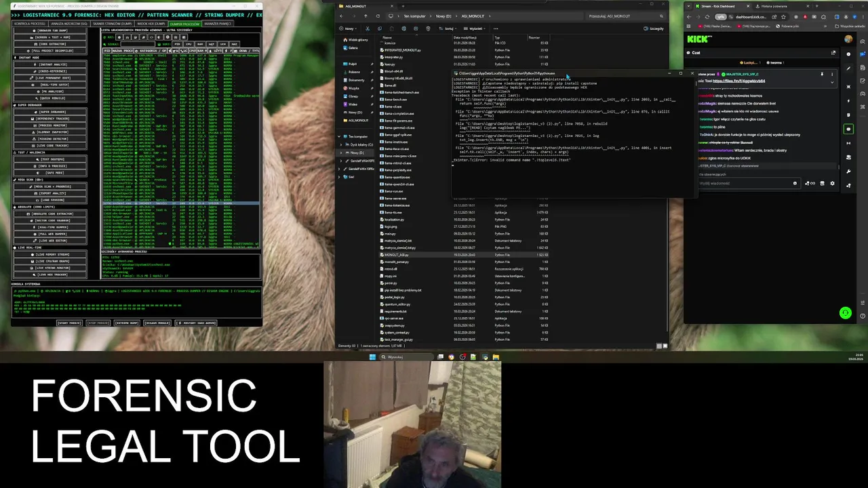Reload the Kick dashboard page
868x488 pixels.
click(x=707, y=17)
